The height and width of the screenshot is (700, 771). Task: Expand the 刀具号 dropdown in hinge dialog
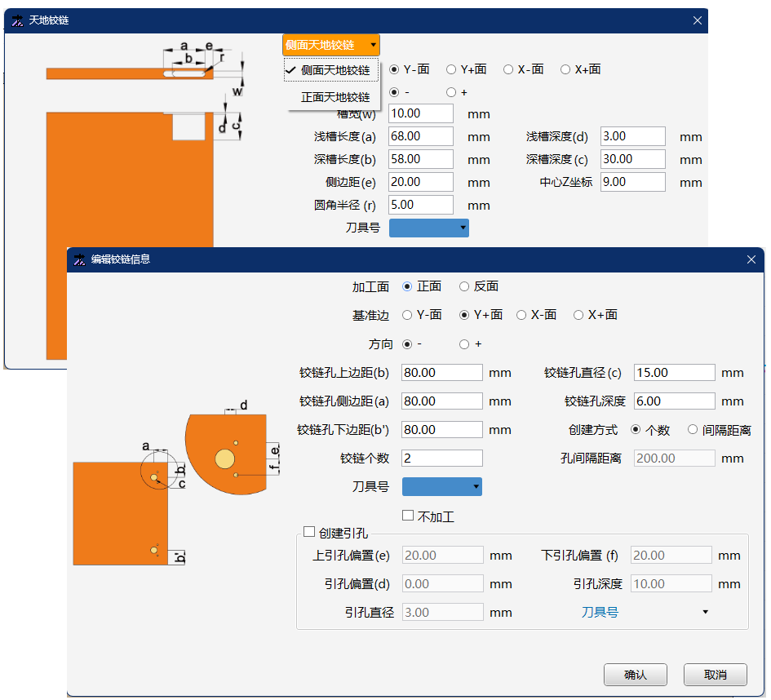(442, 487)
